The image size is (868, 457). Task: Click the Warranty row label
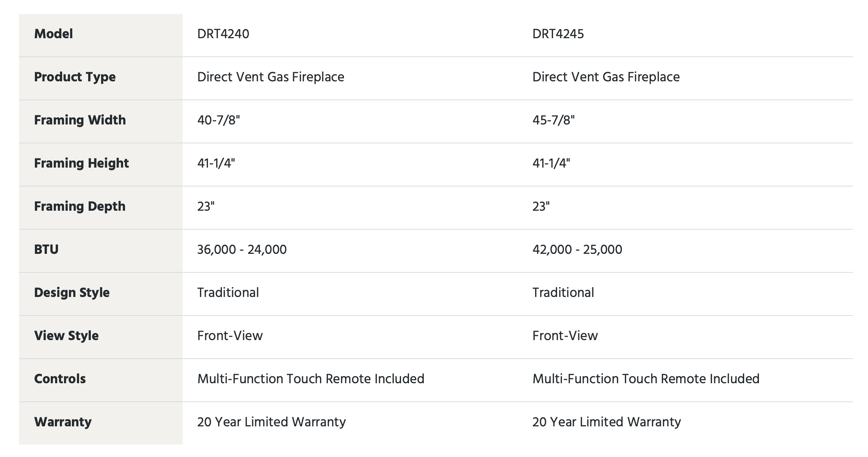(x=63, y=422)
